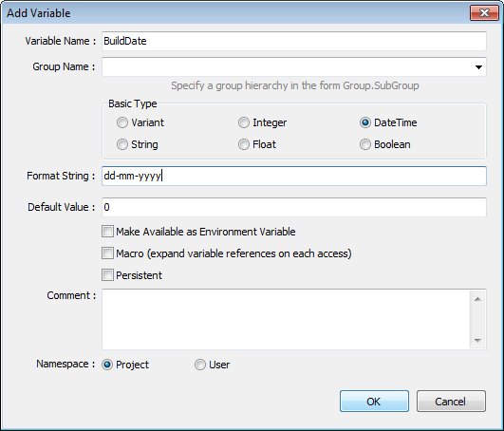Confirm with the OK button

374,402
